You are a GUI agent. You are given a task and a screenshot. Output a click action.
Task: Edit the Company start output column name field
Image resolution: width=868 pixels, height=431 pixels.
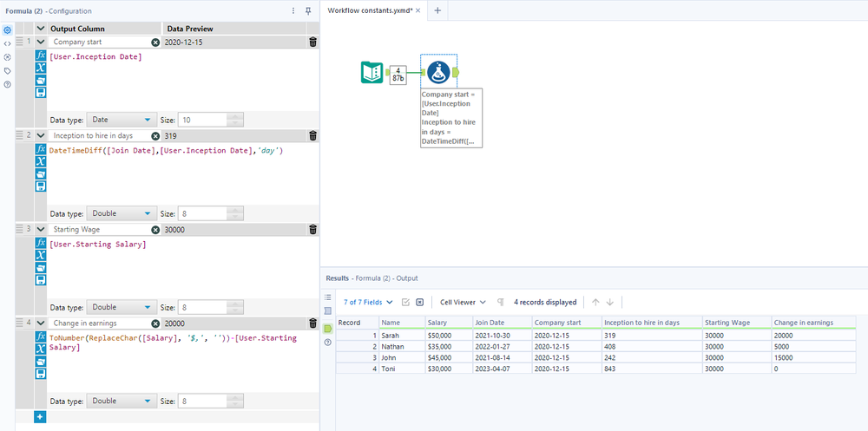click(x=100, y=42)
